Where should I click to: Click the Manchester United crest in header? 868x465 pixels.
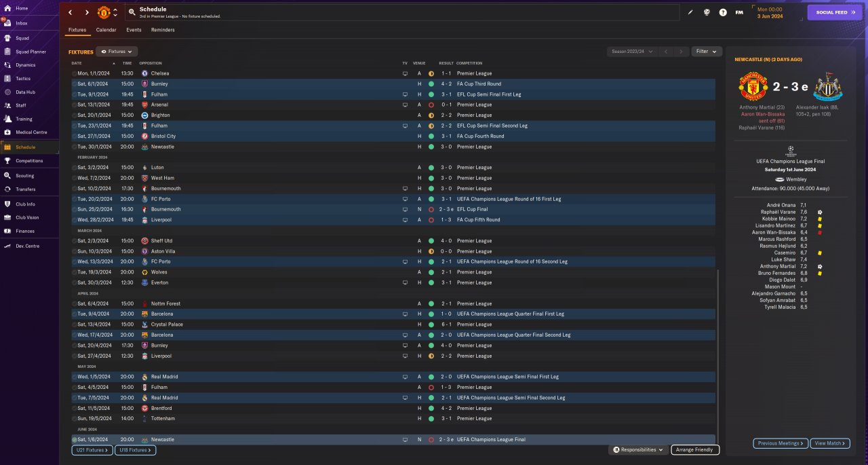[x=104, y=12]
